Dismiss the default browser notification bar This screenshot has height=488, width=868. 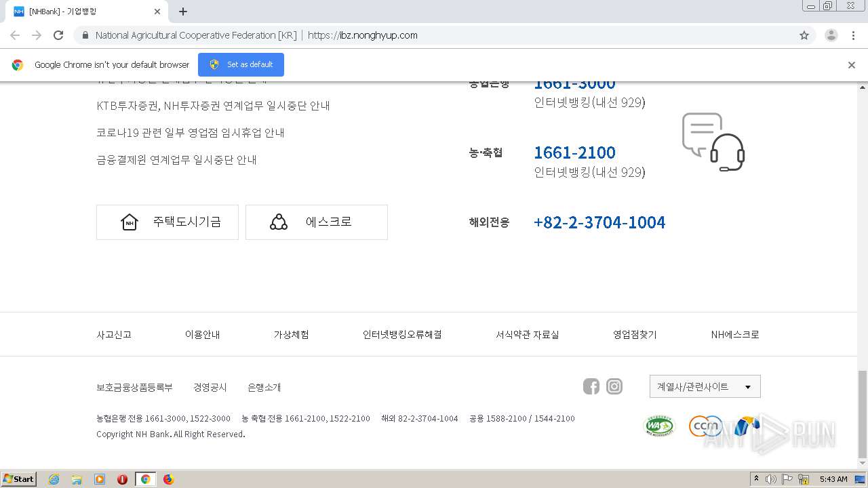pyautogui.click(x=852, y=65)
